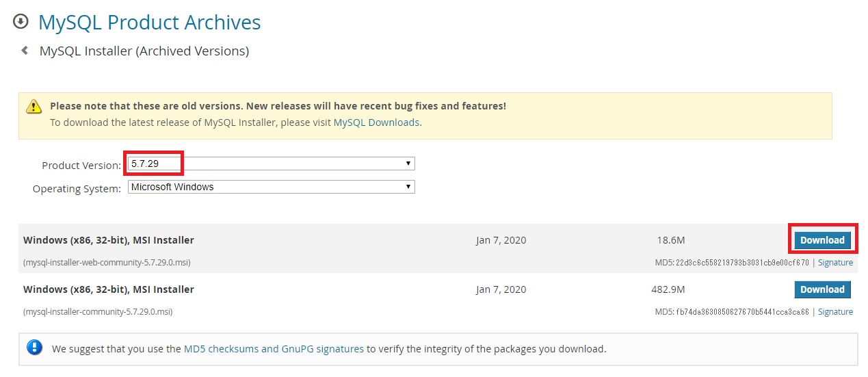Open Signature link for the web-community installer

[x=835, y=263]
